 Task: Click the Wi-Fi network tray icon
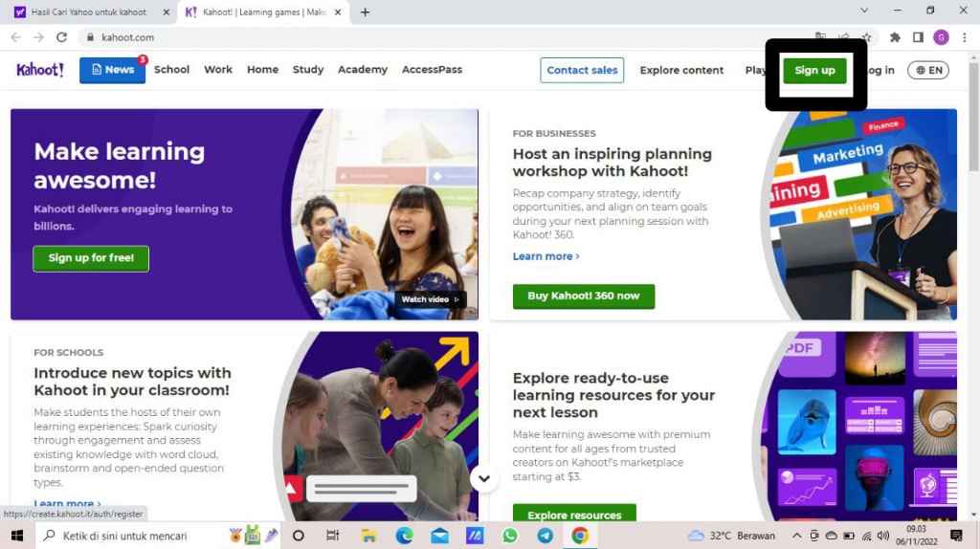[866, 536]
